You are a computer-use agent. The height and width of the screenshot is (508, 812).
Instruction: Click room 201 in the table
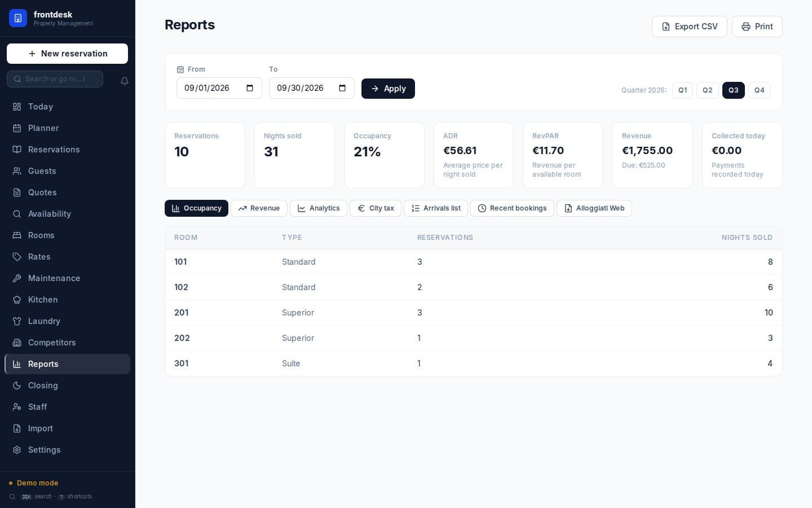click(x=182, y=313)
